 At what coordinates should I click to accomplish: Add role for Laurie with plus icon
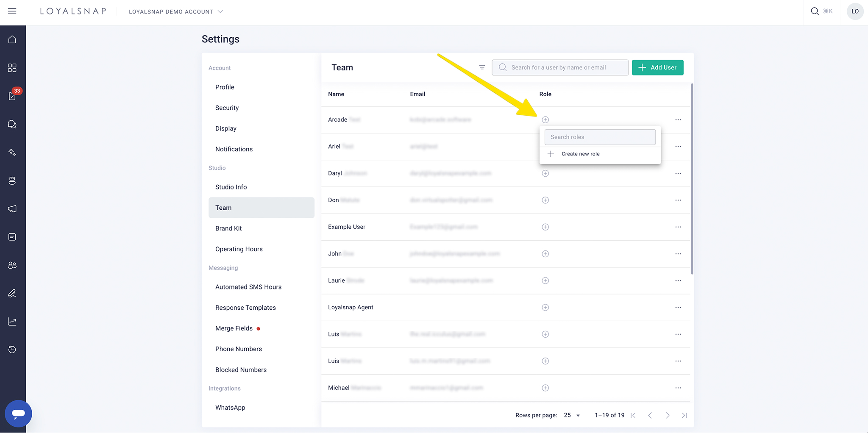click(545, 280)
